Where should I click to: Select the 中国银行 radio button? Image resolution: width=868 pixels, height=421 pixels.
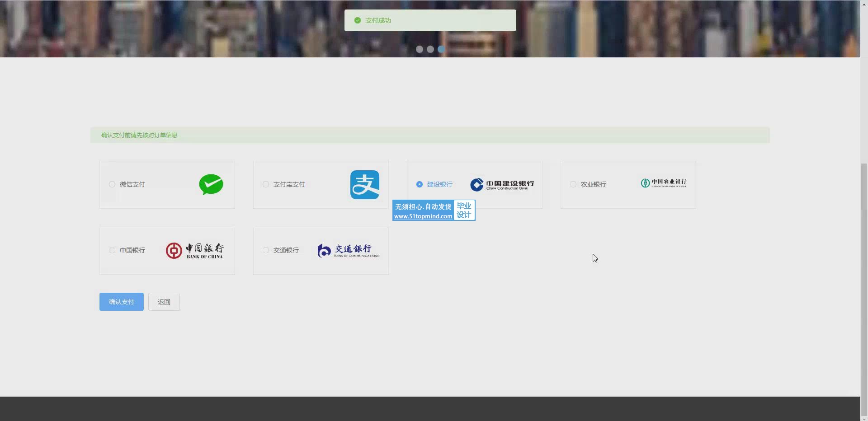pos(112,250)
